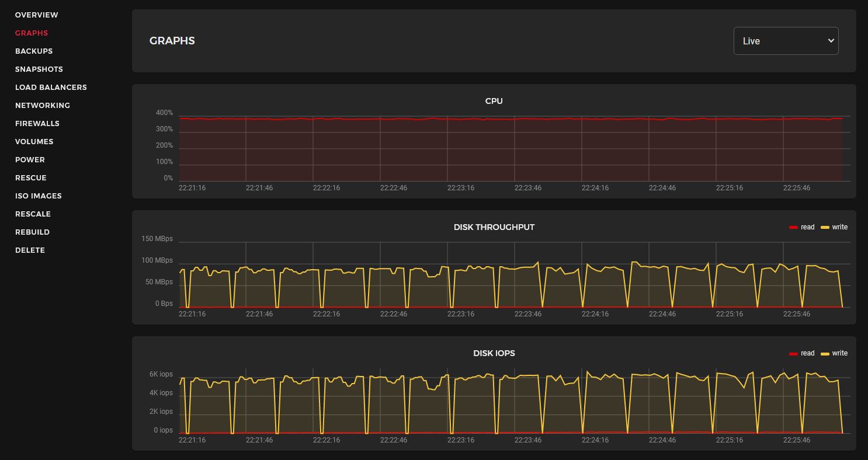Toggle write series in Disk Throughput legend

click(834, 227)
